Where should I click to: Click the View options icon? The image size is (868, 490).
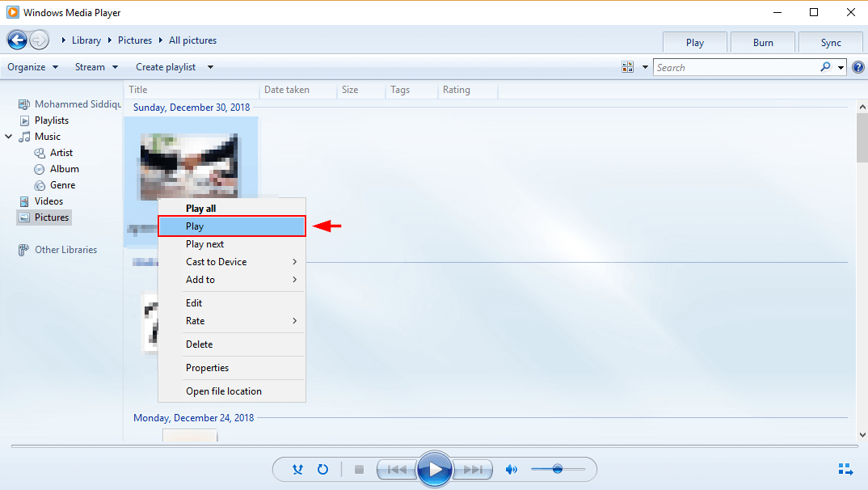click(x=627, y=67)
